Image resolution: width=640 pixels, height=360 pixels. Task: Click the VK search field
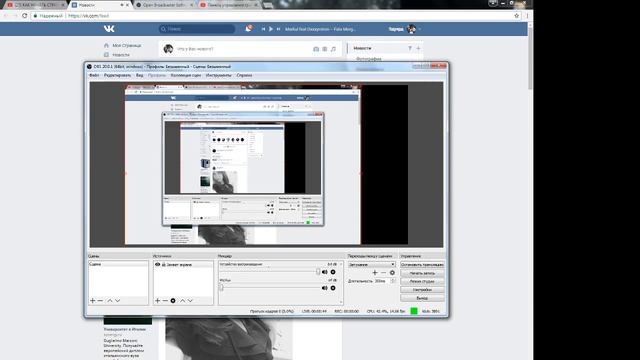pyautogui.click(x=197, y=29)
